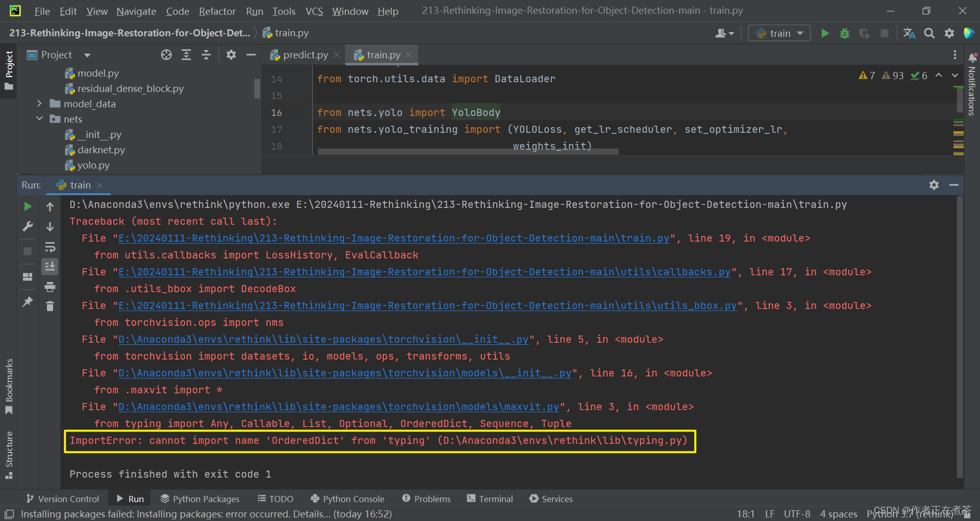The height and width of the screenshot is (521, 980).
Task: Run the train configuration with the green play icon
Action: (825, 33)
